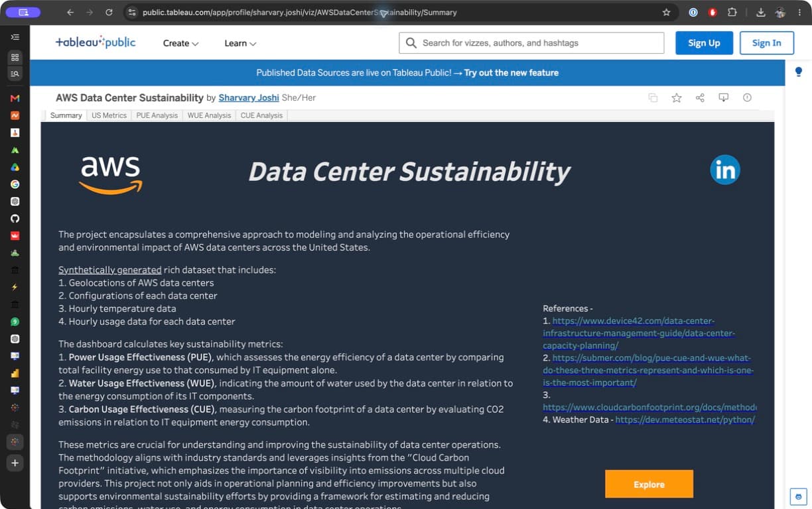Click the make-a-copy icon for the viz
The image size is (812, 509).
tap(653, 98)
